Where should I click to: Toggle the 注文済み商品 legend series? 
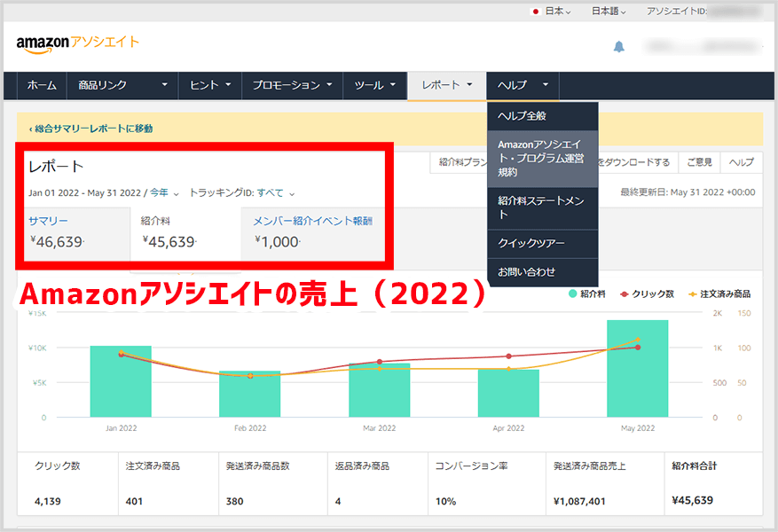coord(719,294)
